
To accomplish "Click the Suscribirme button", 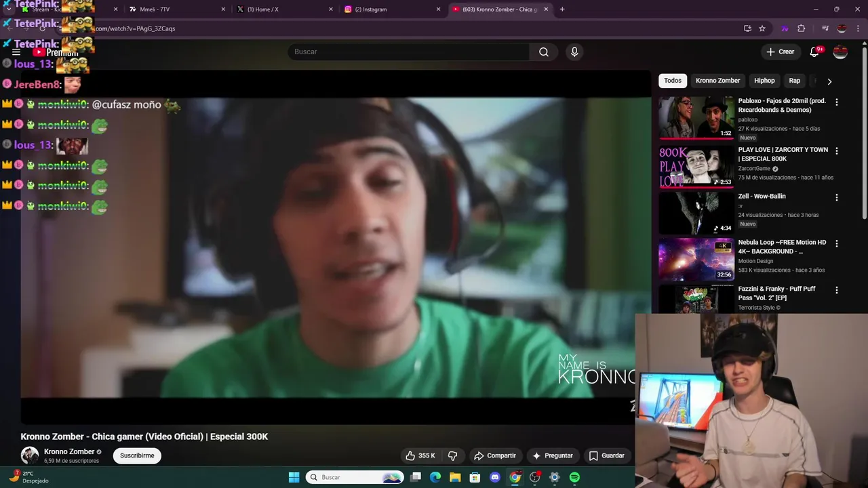I will coord(137,455).
